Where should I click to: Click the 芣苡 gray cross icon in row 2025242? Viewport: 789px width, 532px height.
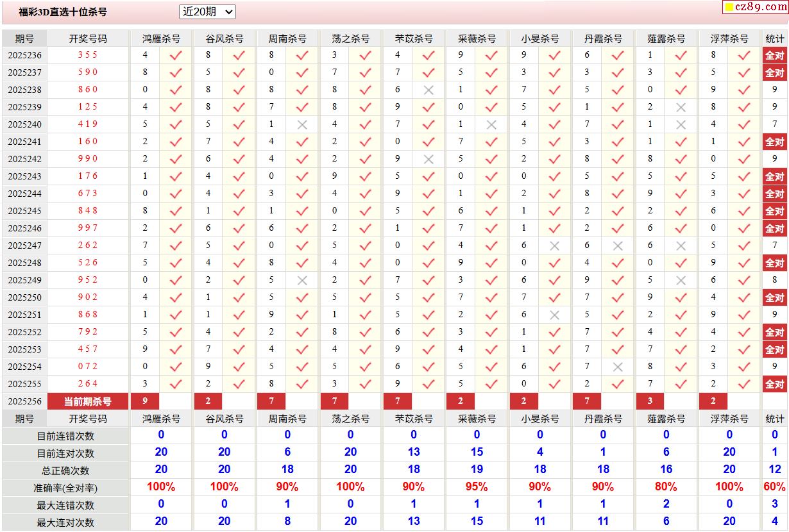point(428,159)
